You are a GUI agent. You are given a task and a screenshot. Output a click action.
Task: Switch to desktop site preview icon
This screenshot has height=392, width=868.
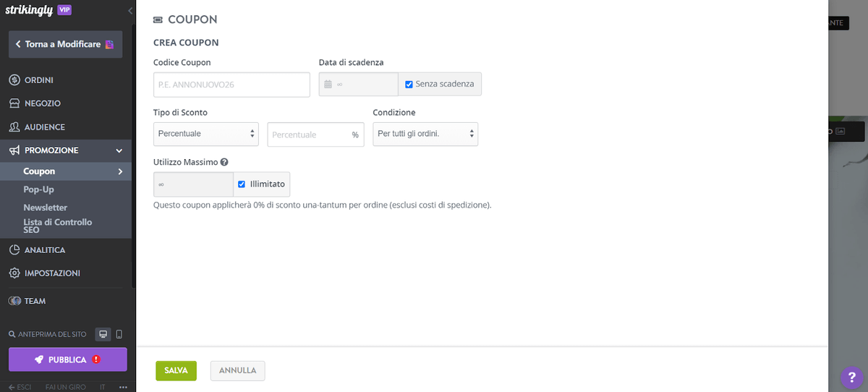point(103,334)
